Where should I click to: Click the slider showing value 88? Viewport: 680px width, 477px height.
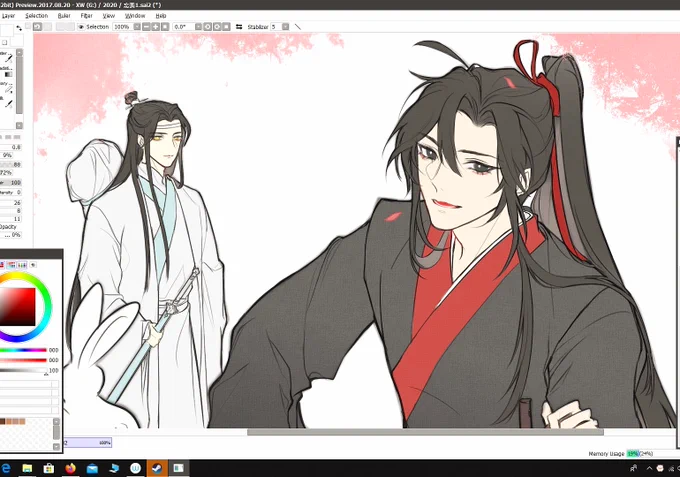pos(10,165)
